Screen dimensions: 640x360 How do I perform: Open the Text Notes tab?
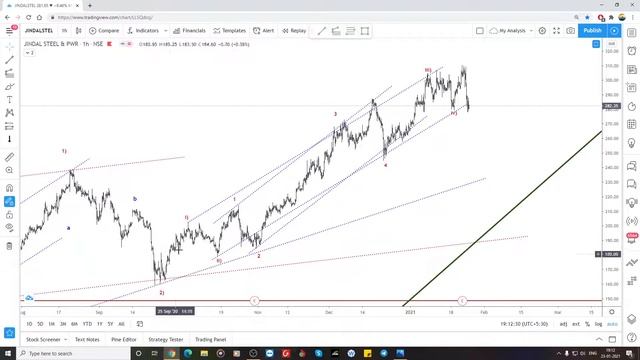click(x=87, y=340)
